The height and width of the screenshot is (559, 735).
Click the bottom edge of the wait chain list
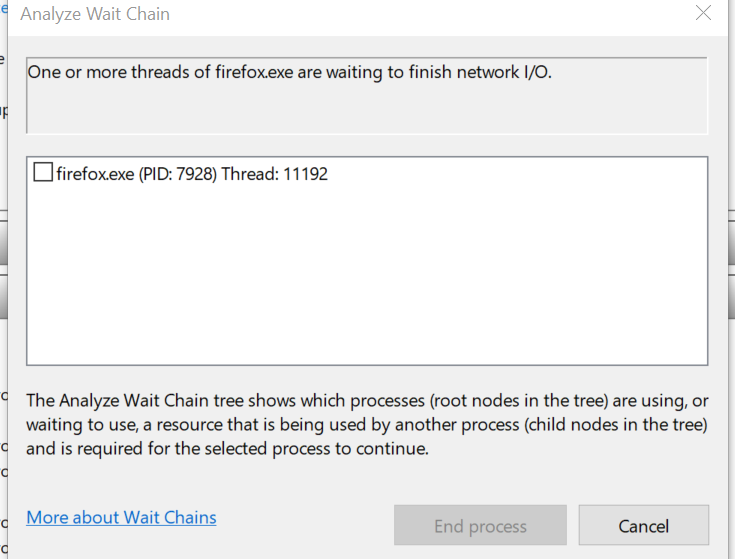pos(366,365)
